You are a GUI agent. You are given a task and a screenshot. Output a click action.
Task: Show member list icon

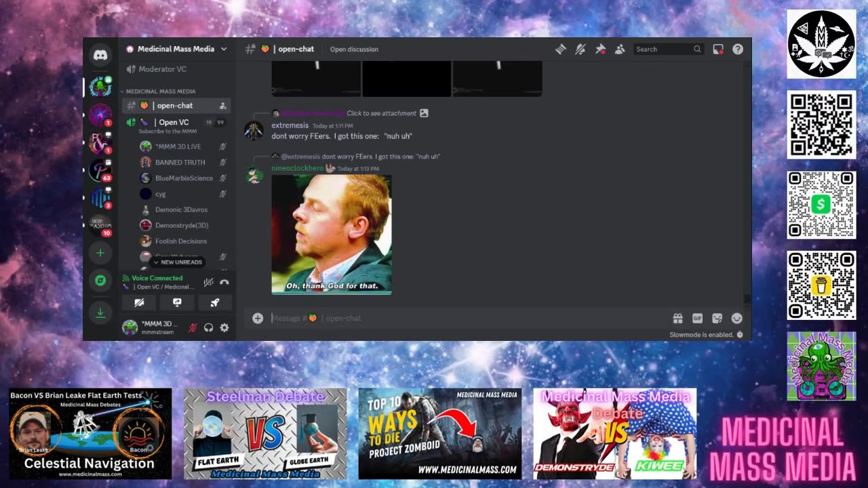pyautogui.click(x=620, y=49)
